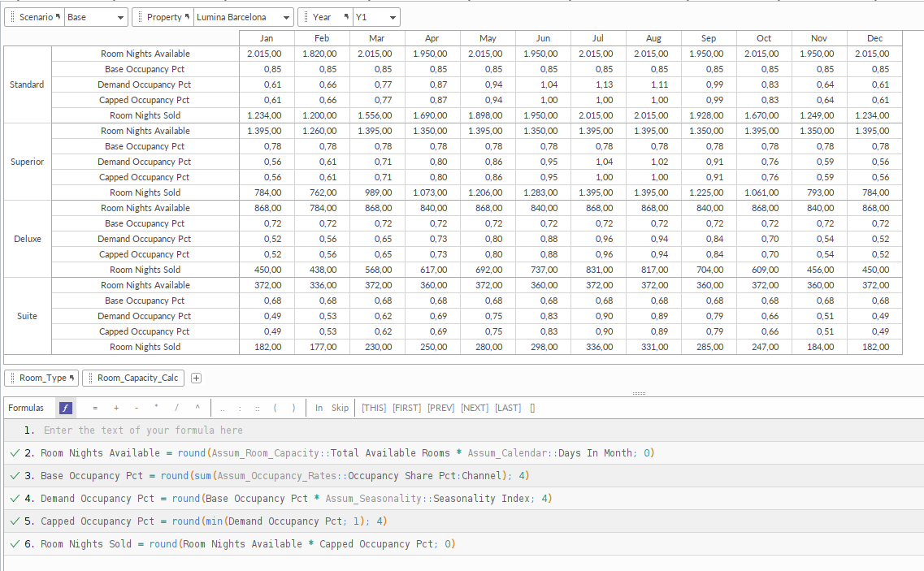Screen dimensions: 924x571
Task: Select the Room_Capacity_Calc category tile
Action: 134,379
